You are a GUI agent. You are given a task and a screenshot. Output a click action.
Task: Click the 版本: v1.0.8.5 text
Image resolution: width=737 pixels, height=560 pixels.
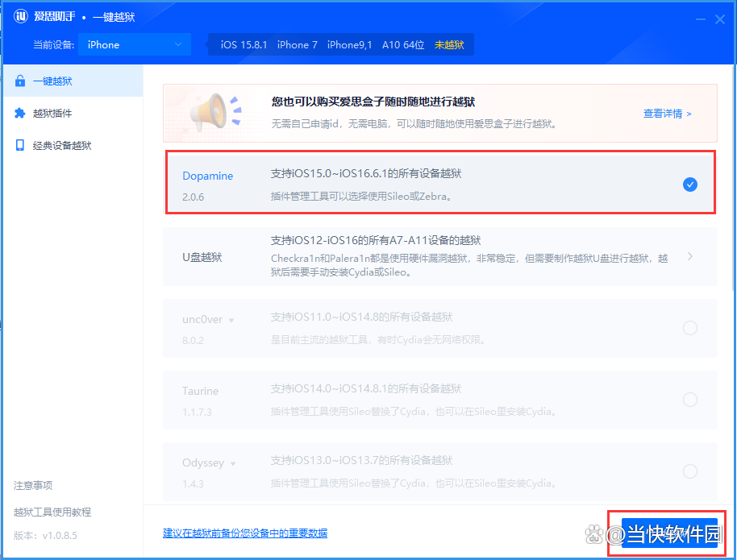click(45, 536)
